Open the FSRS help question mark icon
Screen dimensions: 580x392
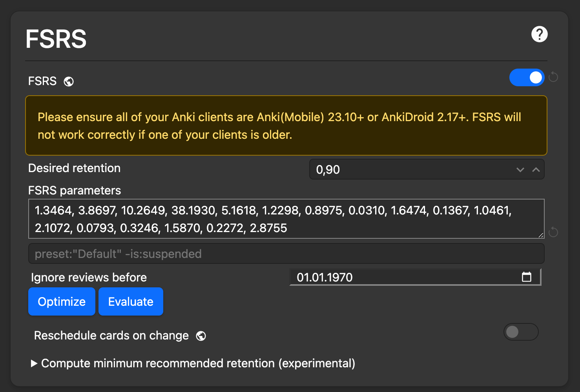(x=540, y=34)
